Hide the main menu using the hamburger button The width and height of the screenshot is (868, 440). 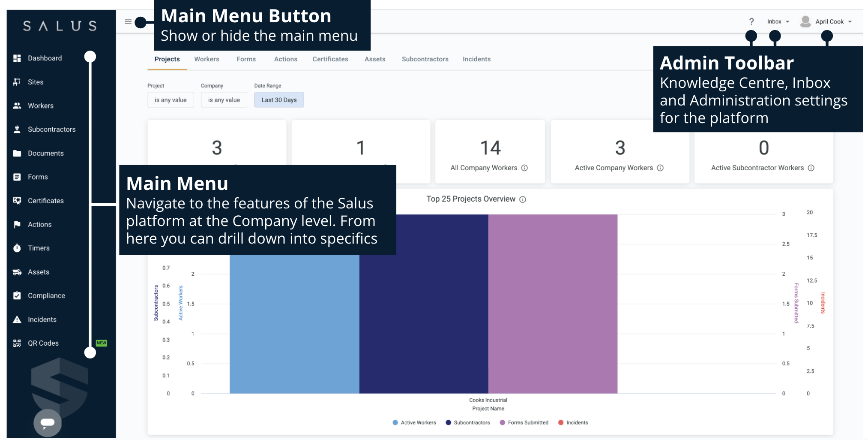tap(128, 21)
